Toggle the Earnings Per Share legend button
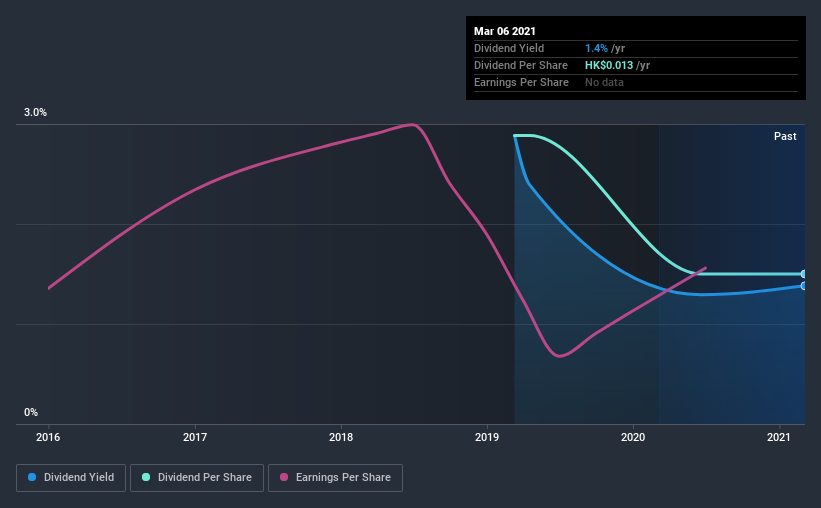 [335, 478]
